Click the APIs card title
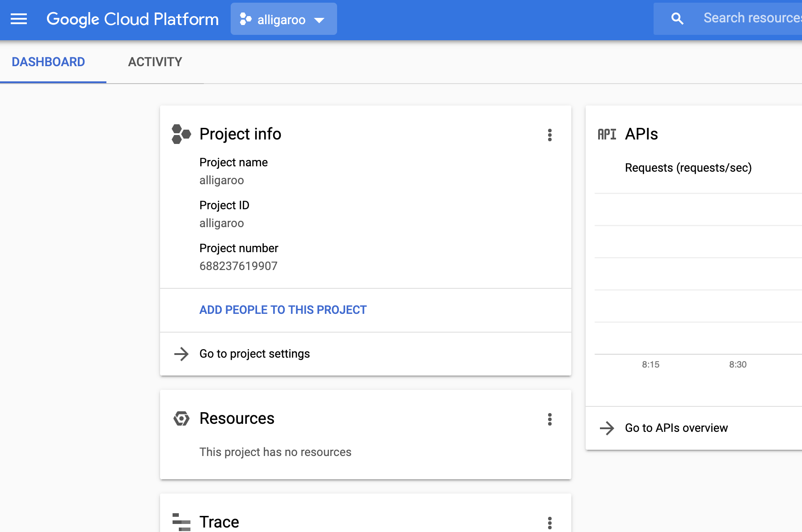Viewport: 802px width, 532px height. (x=642, y=134)
